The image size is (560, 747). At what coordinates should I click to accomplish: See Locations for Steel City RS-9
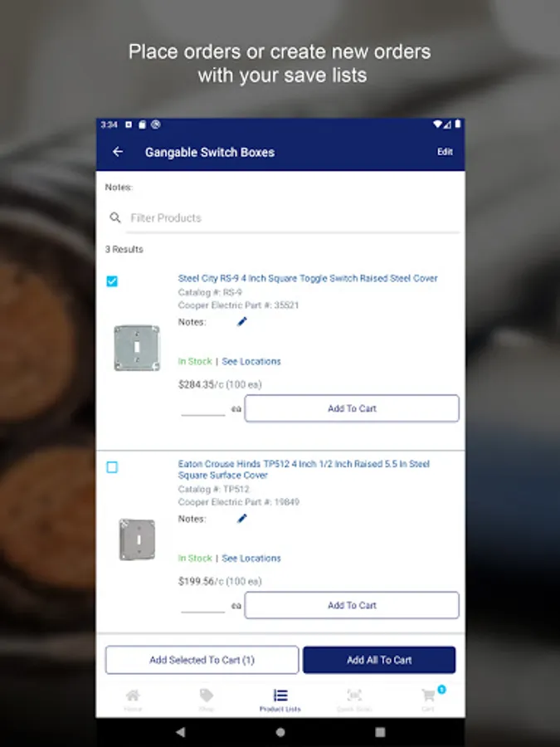(x=251, y=362)
